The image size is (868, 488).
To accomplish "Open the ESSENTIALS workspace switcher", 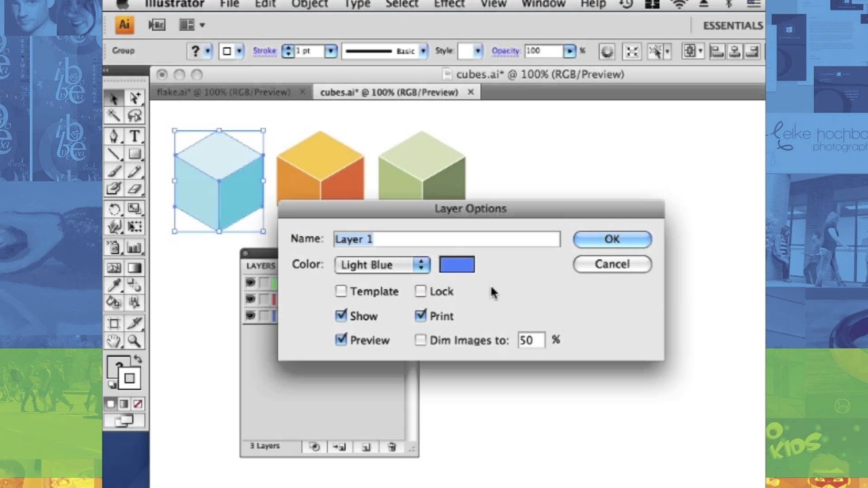I will [x=733, y=25].
